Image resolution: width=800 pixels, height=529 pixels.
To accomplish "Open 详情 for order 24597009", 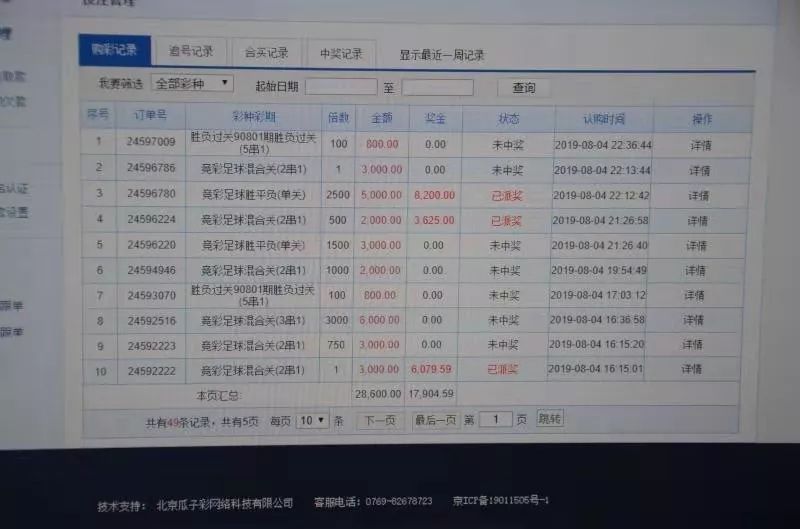I will point(701,145).
